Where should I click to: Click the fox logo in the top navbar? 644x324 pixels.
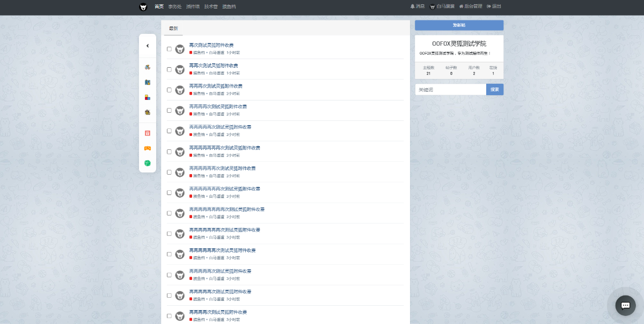(143, 7)
